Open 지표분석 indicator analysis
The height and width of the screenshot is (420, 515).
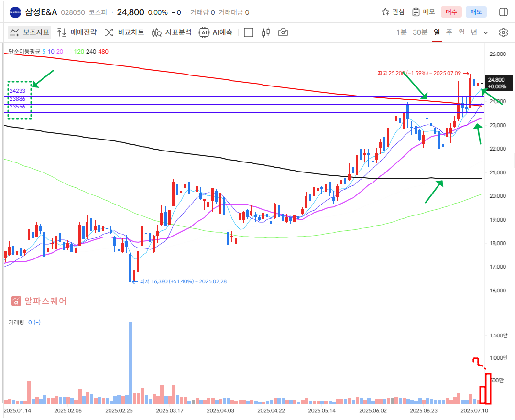tap(172, 32)
